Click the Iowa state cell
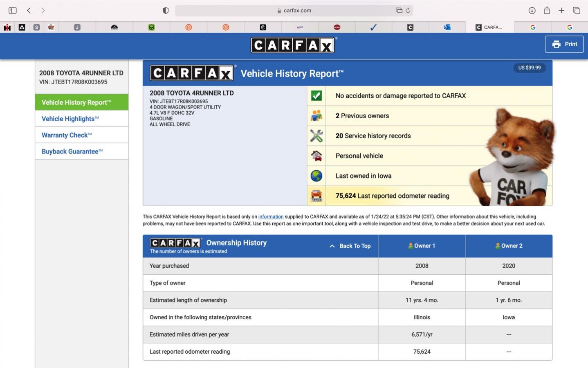The width and height of the screenshot is (588, 368). tap(509, 318)
